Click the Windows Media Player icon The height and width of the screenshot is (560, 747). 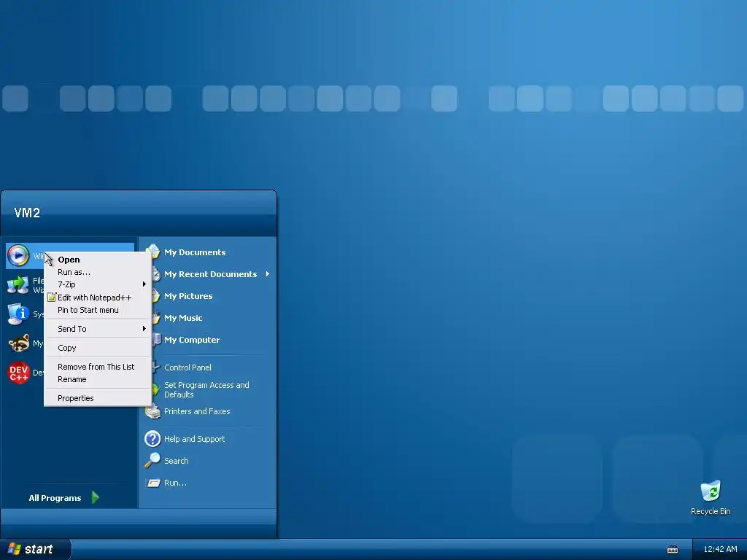pos(18,256)
